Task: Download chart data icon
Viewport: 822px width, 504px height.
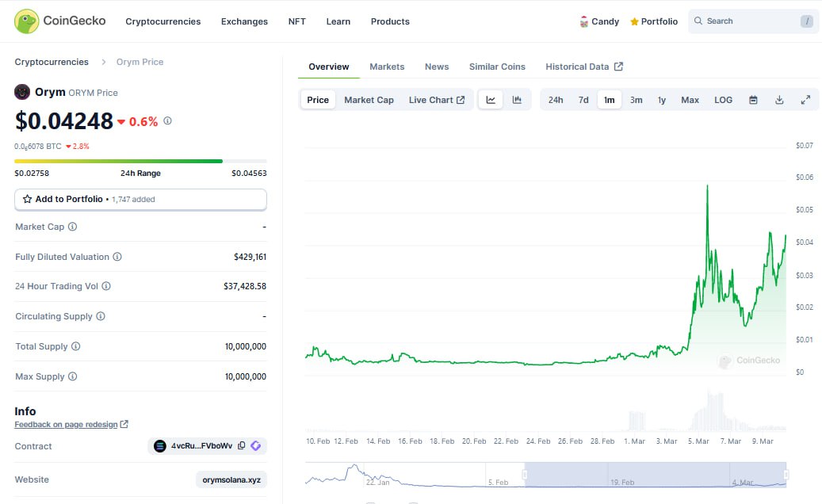Action: (779, 100)
